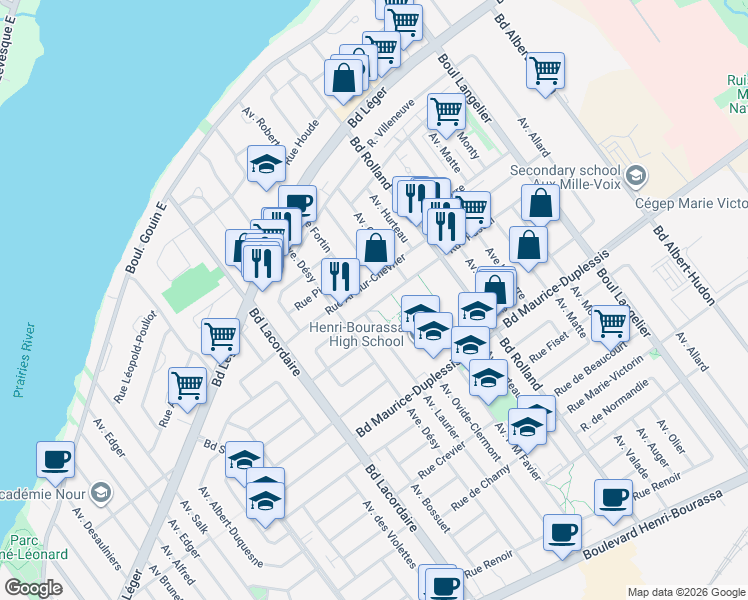Open the shopping bag marker near Av. Hurteau
Viewport: 748px width, 600px height.
pyautogui.click(x=375, y=248)
